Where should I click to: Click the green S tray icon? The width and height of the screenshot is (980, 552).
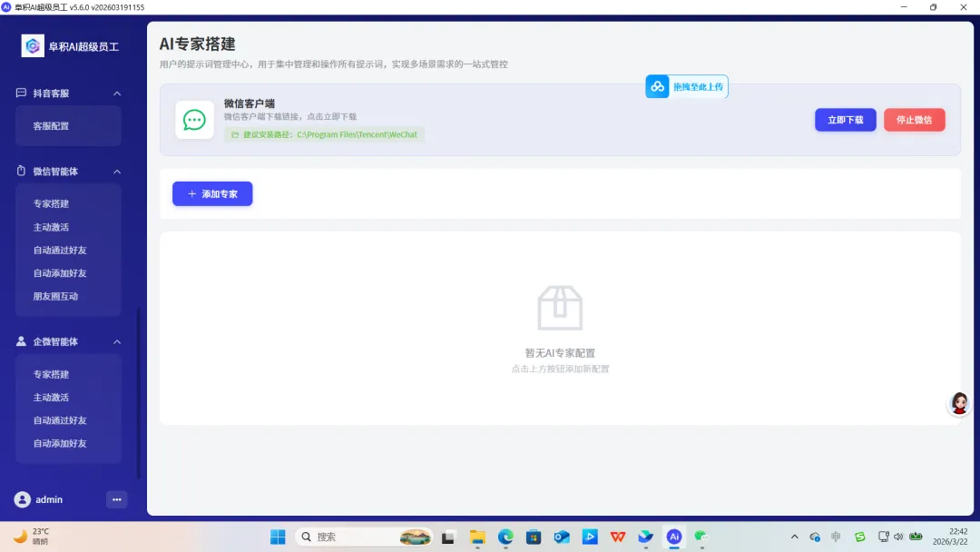(x=860, y=537)
